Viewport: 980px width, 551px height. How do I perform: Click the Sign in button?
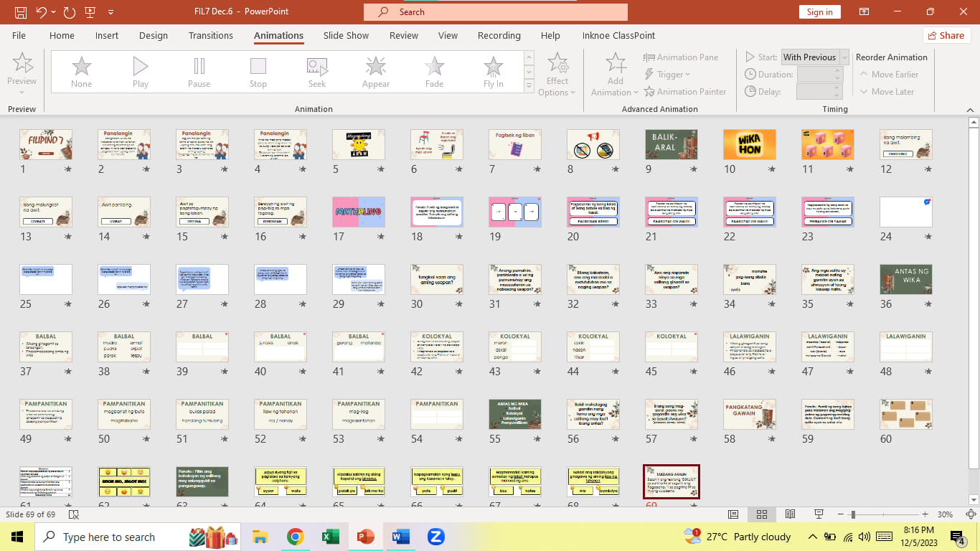pos(819,11)
